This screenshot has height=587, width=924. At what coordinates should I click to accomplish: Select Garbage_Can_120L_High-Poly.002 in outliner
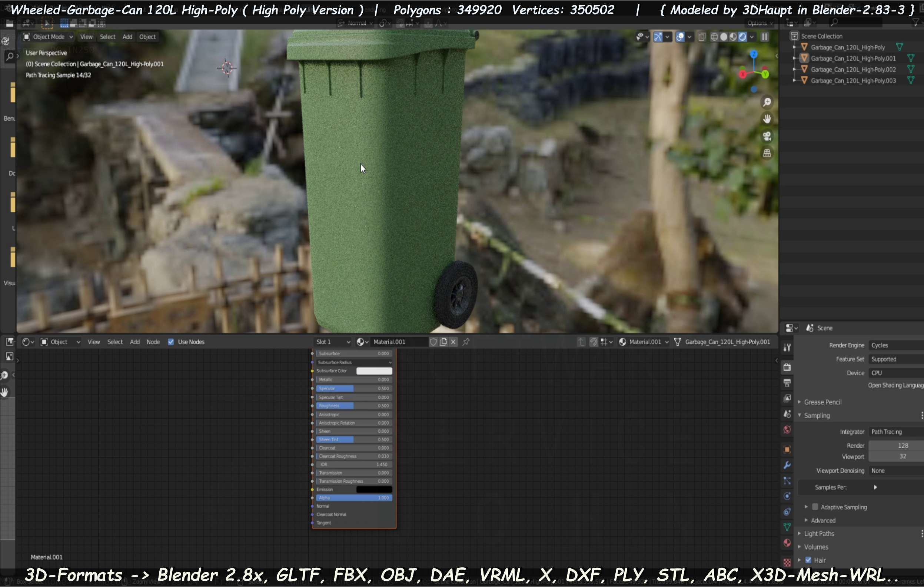click(x=853, y=70)
